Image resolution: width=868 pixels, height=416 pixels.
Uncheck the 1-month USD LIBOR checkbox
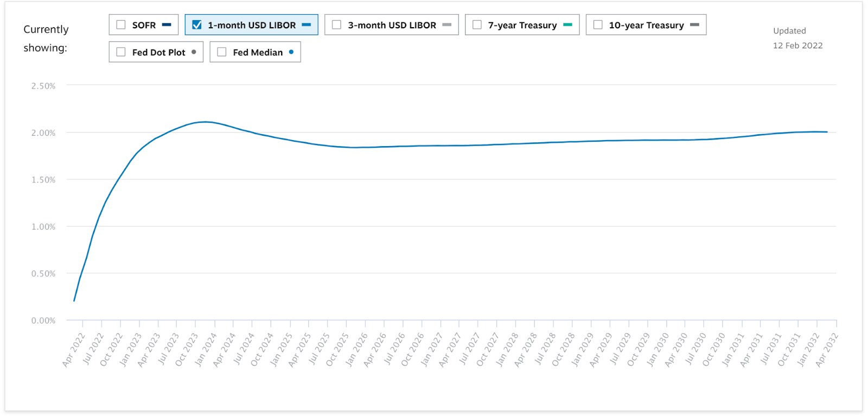197,25
